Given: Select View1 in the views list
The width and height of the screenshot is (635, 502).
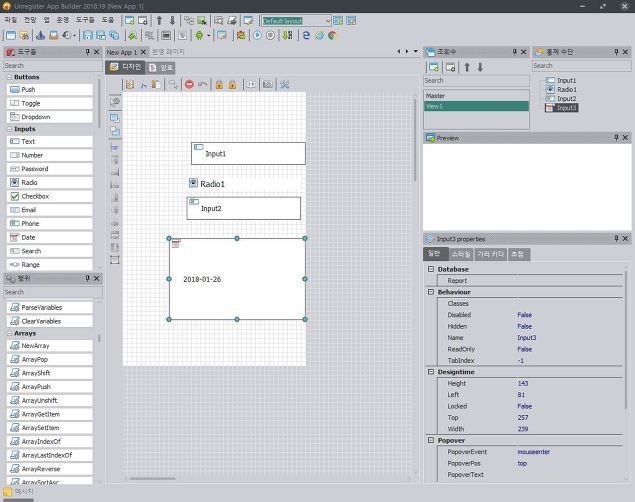Looking at the screenshot, I should click(x=476, y=106).
